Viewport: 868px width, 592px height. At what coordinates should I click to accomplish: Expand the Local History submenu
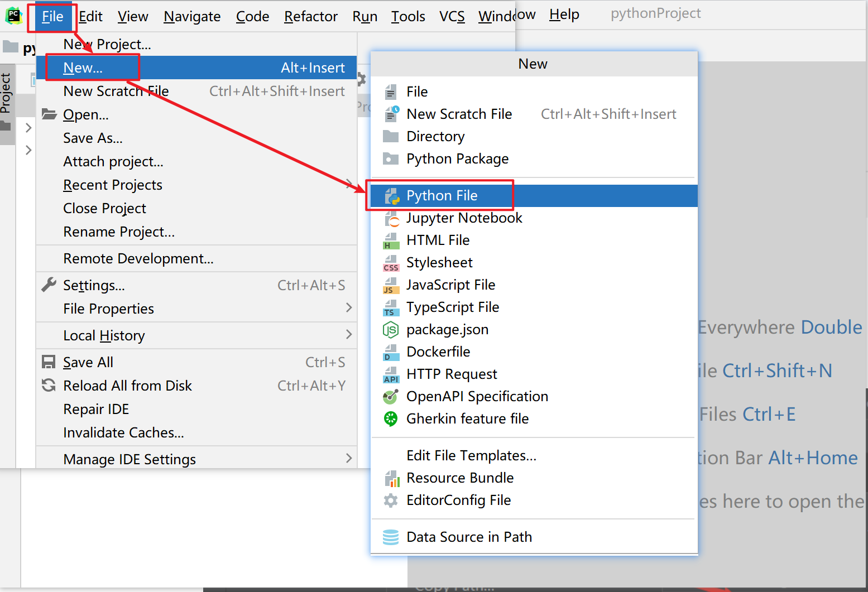tap(104, 336)
